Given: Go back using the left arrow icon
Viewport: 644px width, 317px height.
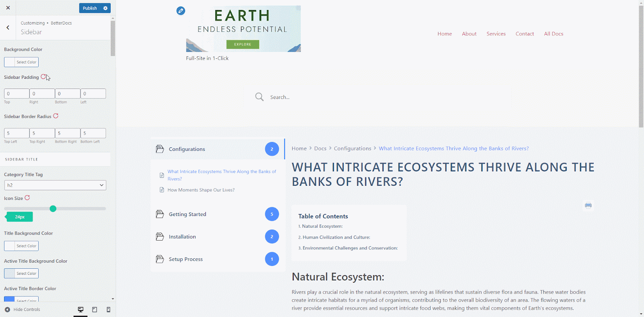Looking at the screenshot, I should click(8, 27).
